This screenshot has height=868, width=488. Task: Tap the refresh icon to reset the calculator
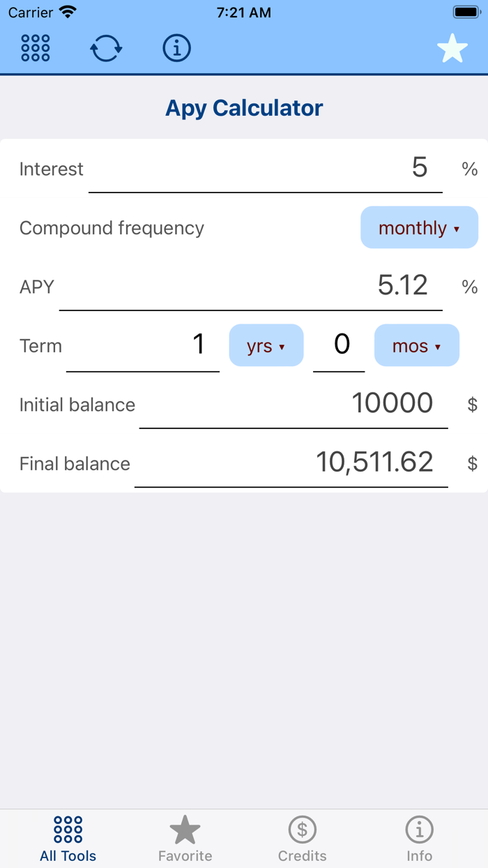(105, 47)
